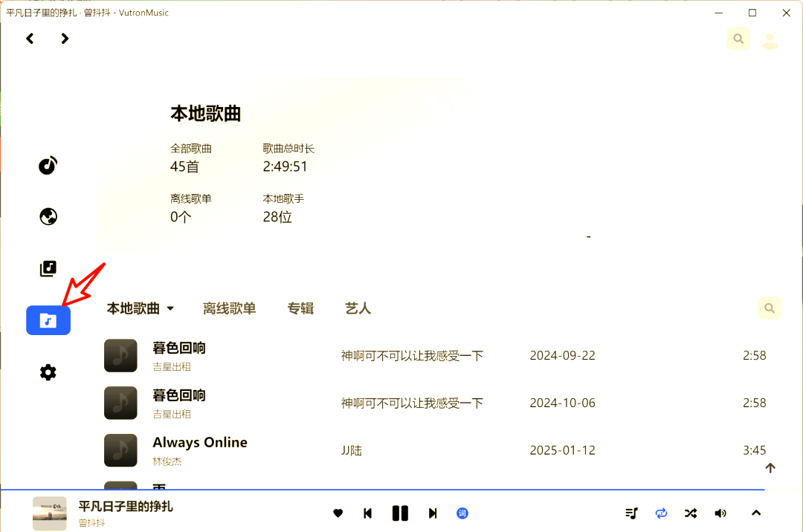The width and height of the screenshot is (803, 532).
Task: Toggle favorite heart for the current song
Action: click(x=338, y=513)
